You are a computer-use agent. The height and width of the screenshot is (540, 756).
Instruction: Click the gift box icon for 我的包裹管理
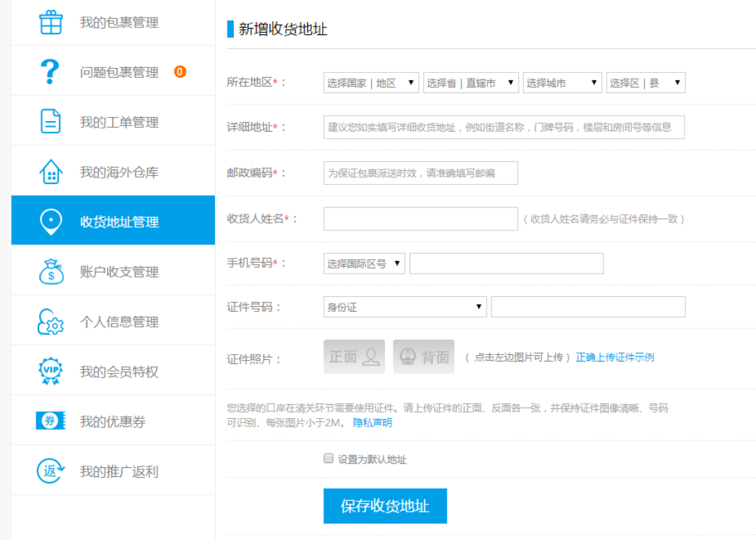pyautogui.click(x=50, y=22)
